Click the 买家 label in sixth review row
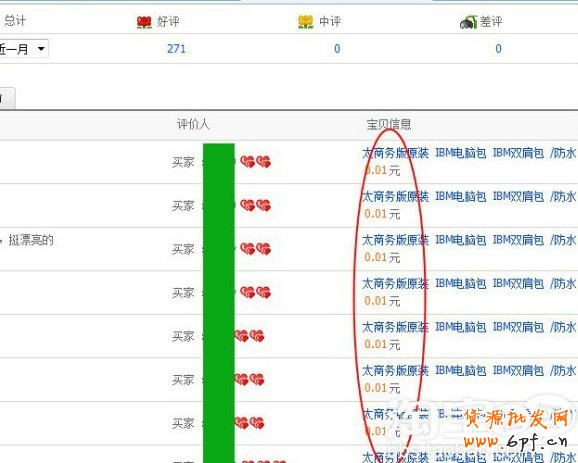578x463 pixels. click(183, 380)
